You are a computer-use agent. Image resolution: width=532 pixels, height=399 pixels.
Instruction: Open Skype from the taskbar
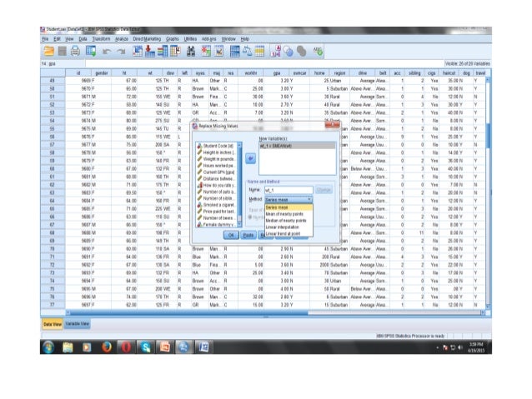pos(145,347)
